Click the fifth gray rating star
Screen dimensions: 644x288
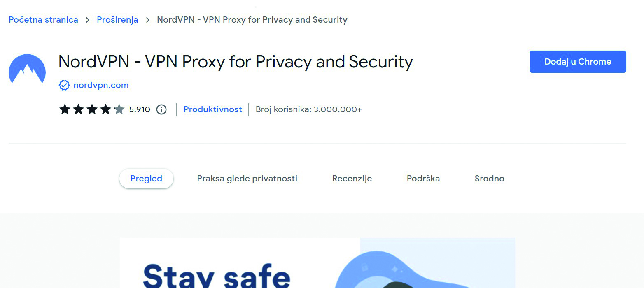119,109
